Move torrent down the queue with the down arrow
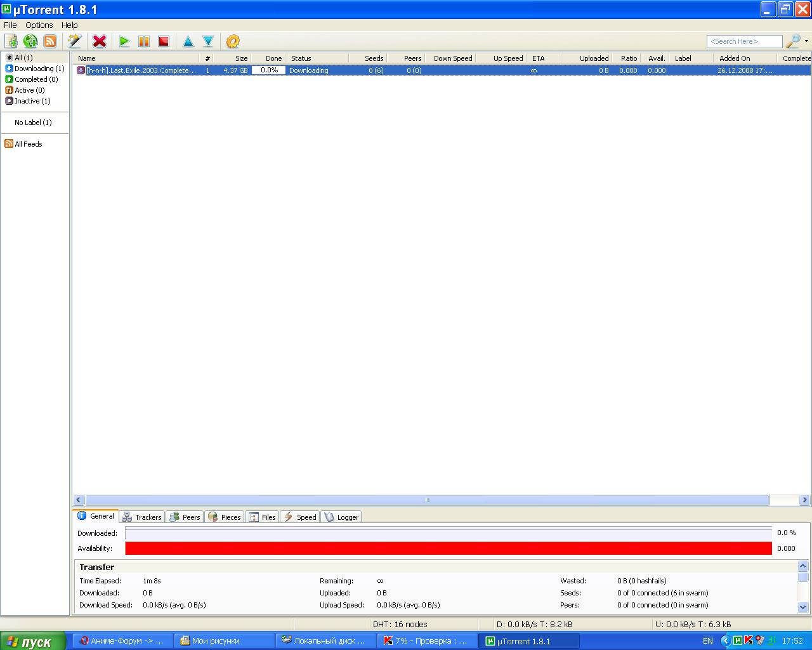812x650 pixels. coord(208,41)
